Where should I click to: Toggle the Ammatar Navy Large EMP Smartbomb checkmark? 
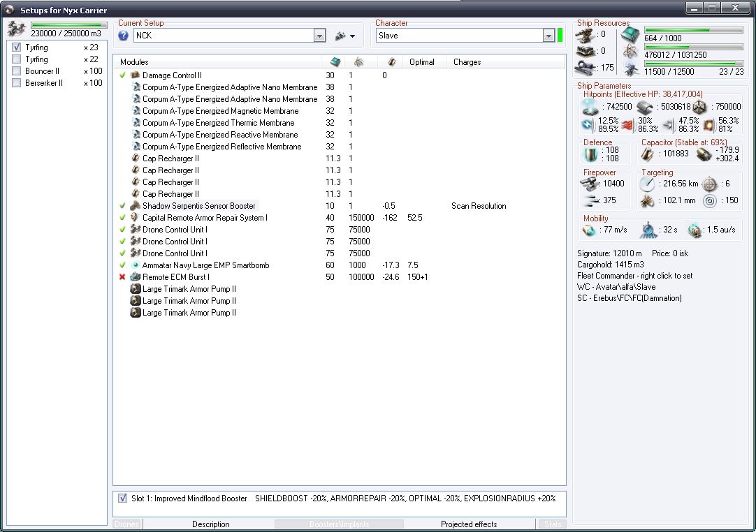coord(122,265)
